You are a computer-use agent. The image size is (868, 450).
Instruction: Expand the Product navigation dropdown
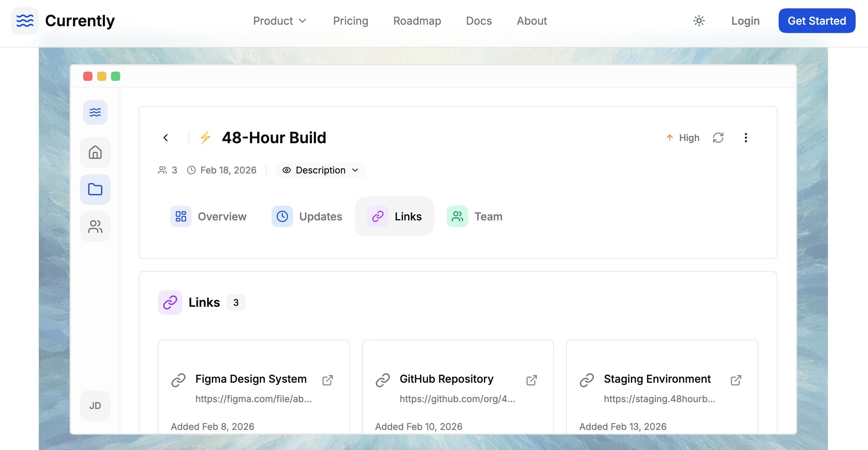click(x=280, y=21)
